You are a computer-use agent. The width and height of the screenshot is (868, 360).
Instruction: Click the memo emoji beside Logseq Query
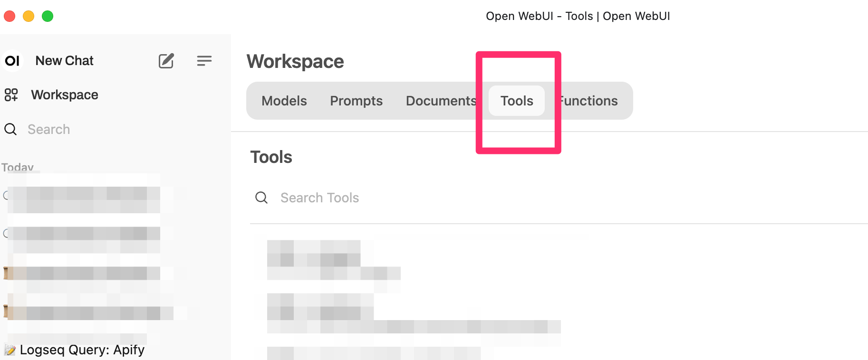(x=10, y=350)
